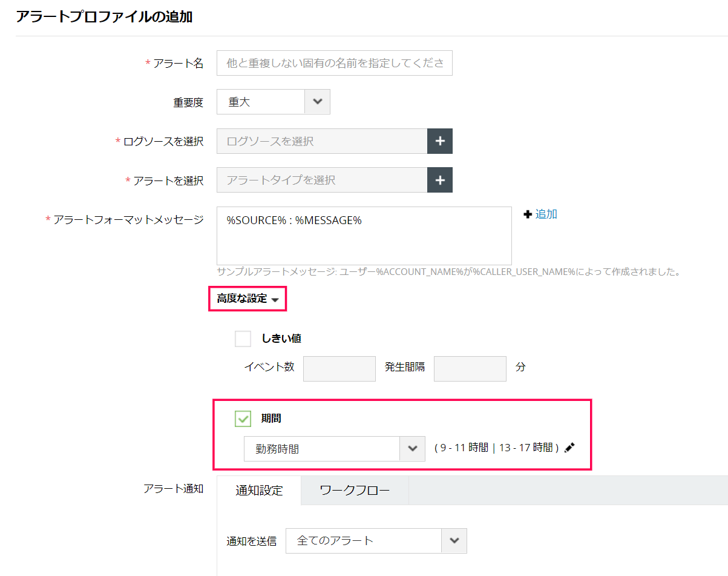
Task: Click the plus icon beside アラートタイプを選択
Action: (440, 180)
